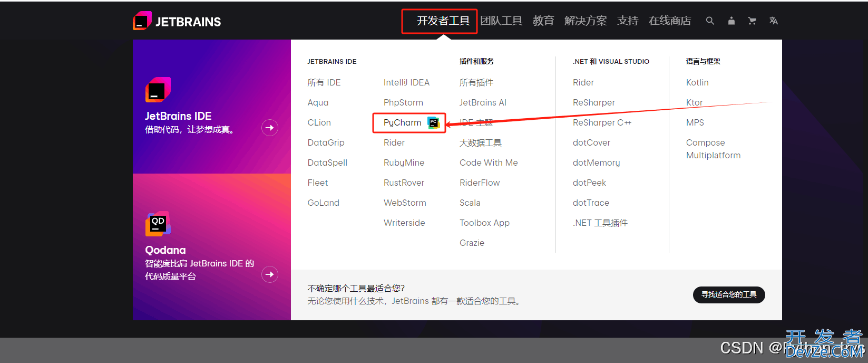Open the user account icon
868x363 pixels.
click(x=731, y=21)
